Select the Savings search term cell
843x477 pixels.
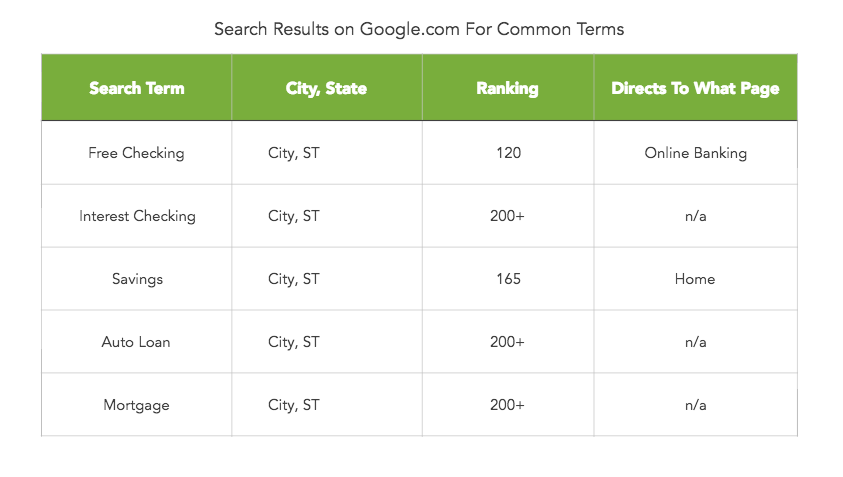137,279
